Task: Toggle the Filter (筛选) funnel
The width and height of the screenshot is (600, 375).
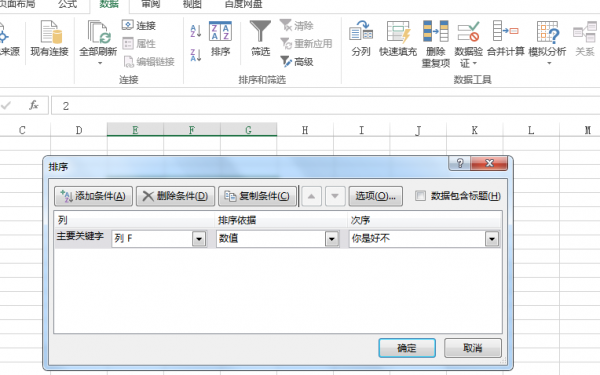Action: coord(260,38)
